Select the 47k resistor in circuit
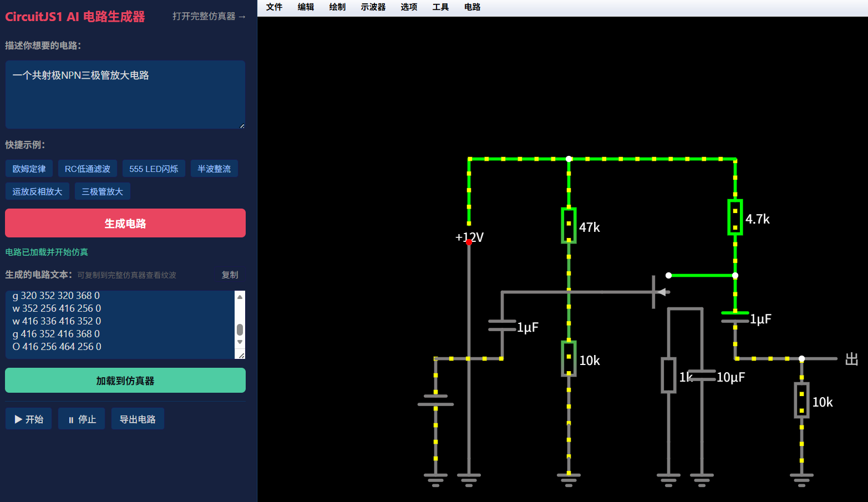 click(x=568, y=225)
